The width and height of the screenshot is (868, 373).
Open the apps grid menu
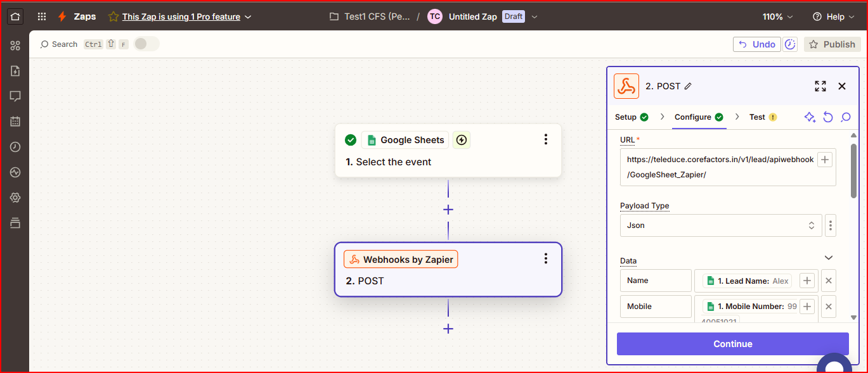42,16
